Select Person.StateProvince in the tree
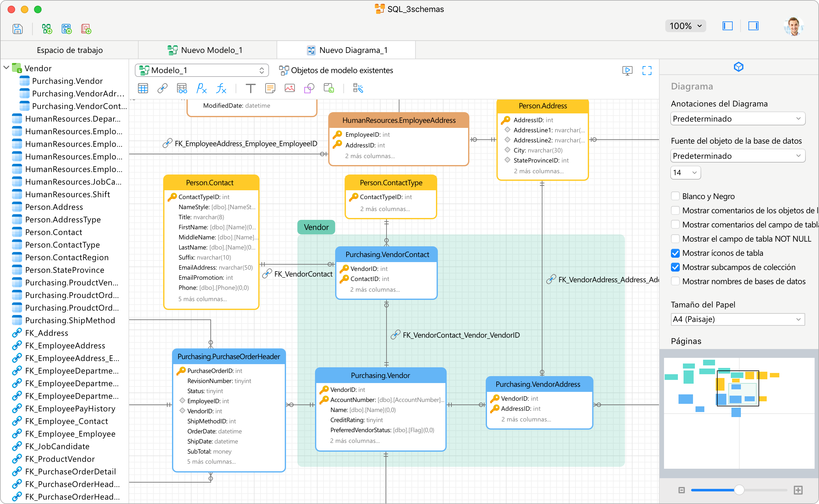The image size is (819, 504). coord(65,270)
